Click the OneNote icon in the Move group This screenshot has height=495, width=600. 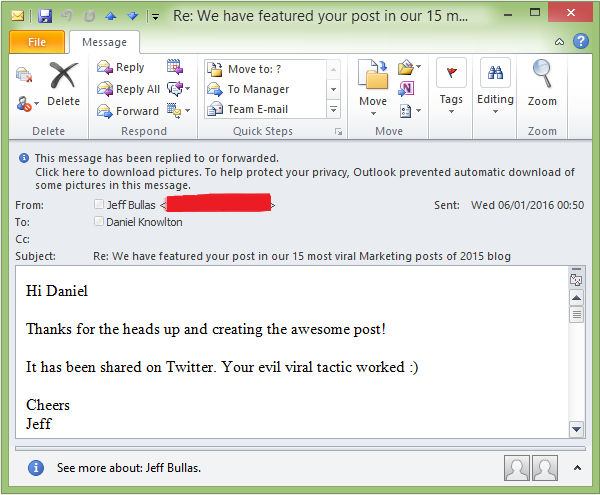tap(405, 89)
